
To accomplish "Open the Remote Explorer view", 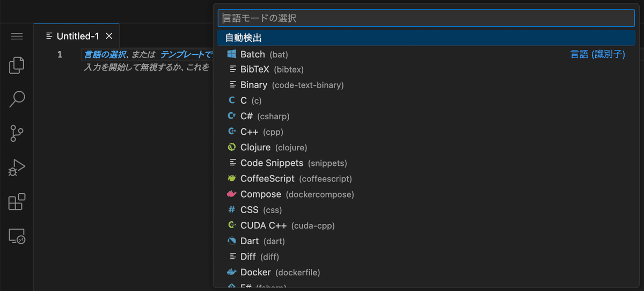I will 17,236.
